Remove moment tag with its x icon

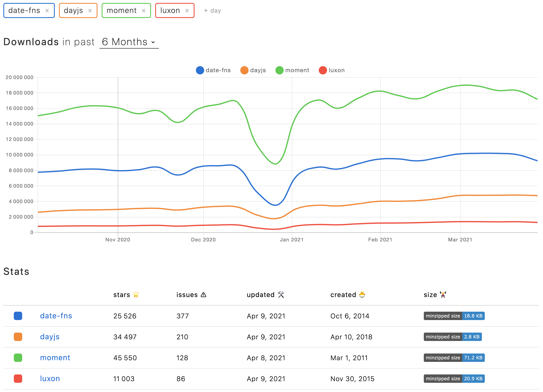click(x=144, y=10)
